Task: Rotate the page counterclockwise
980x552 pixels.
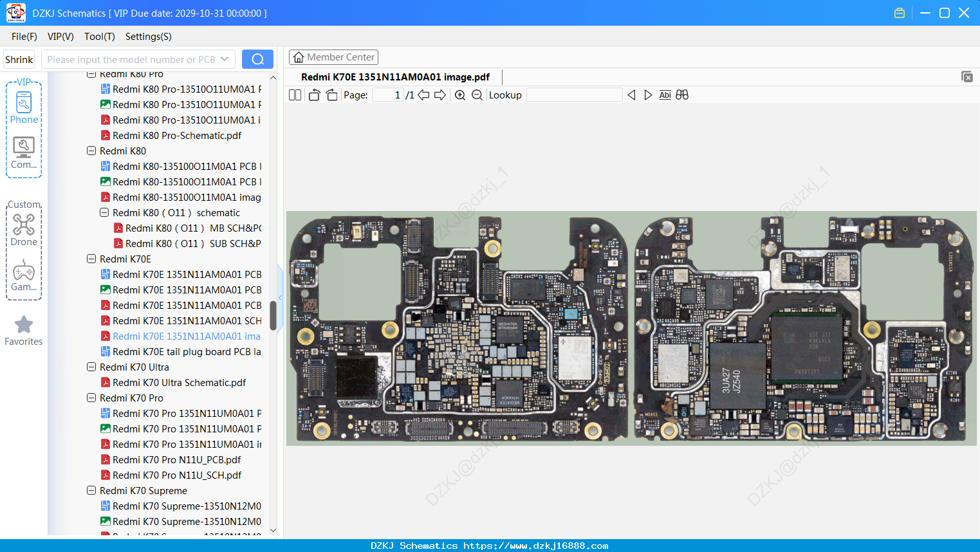Action: coord(314,95)
